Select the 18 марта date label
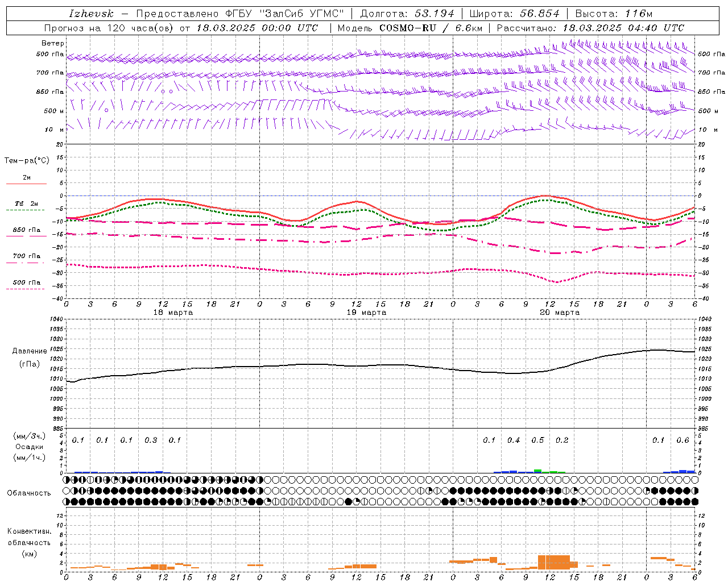The width and height of the screenshot is (728, 582). (173, 313)
